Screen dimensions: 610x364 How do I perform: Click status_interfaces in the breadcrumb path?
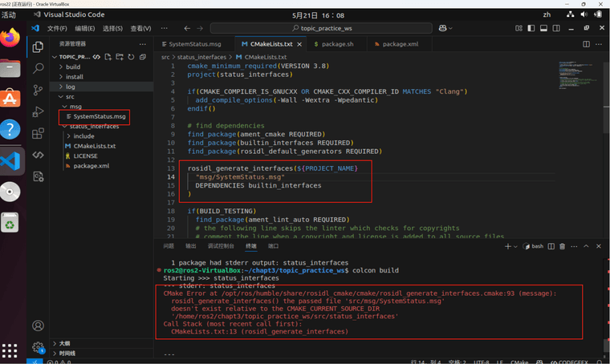[x=201, y=57]
